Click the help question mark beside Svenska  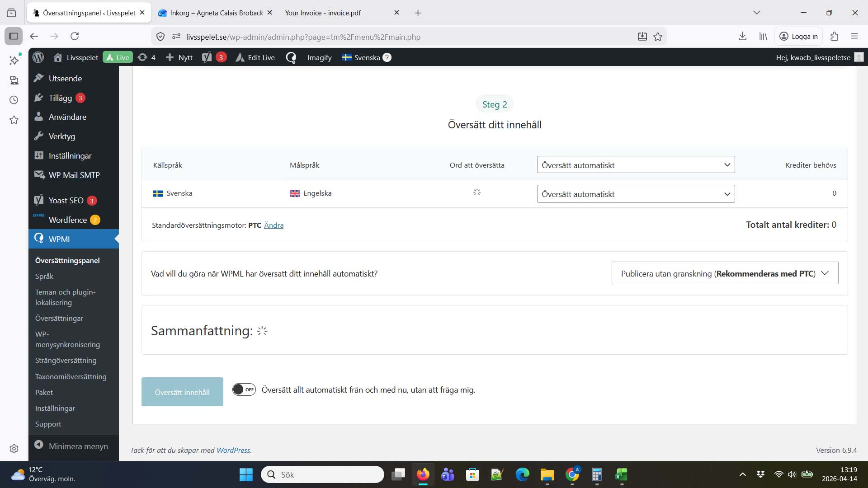[x=387, y=57]
